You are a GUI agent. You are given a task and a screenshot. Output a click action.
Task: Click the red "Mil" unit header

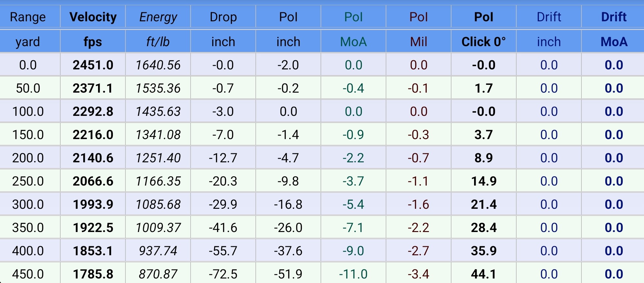coord(418,42)
